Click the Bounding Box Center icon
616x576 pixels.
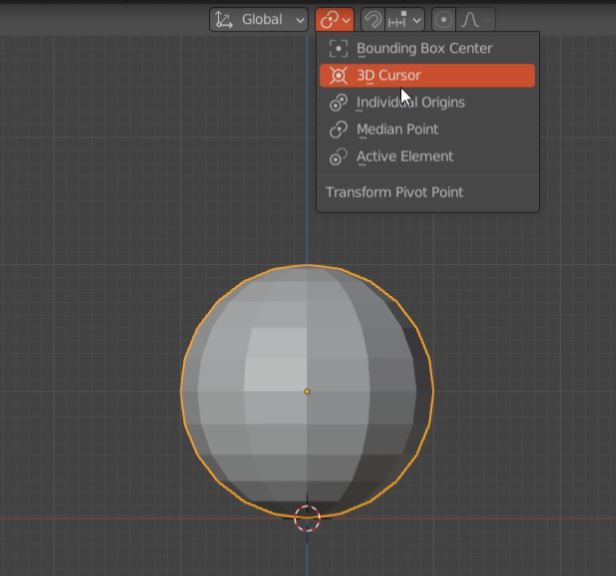[x=338, y=49]
